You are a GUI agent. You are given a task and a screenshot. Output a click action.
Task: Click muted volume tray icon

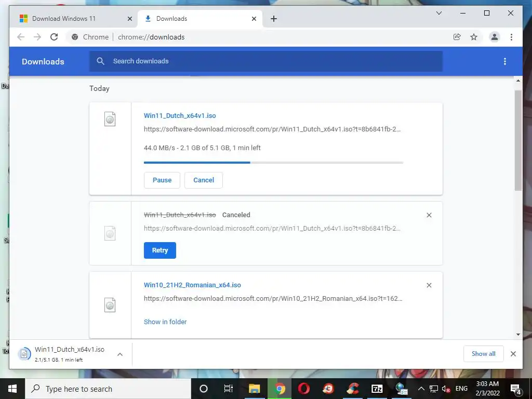coord(446,389)
